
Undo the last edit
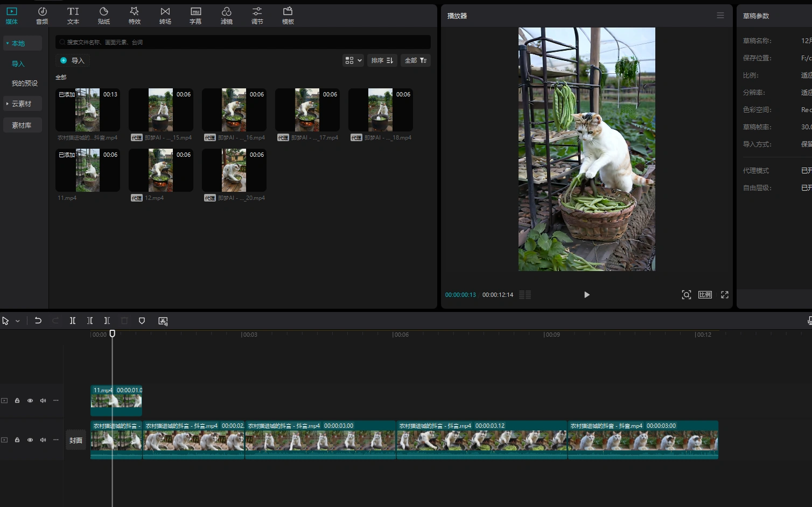pyautogui.click(x=38, y=321)
